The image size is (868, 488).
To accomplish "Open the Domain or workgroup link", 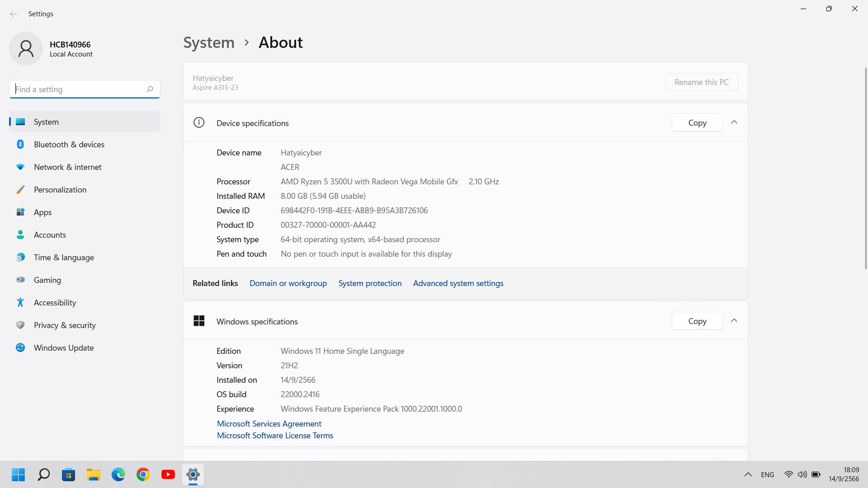I will [x=288, y=283].
